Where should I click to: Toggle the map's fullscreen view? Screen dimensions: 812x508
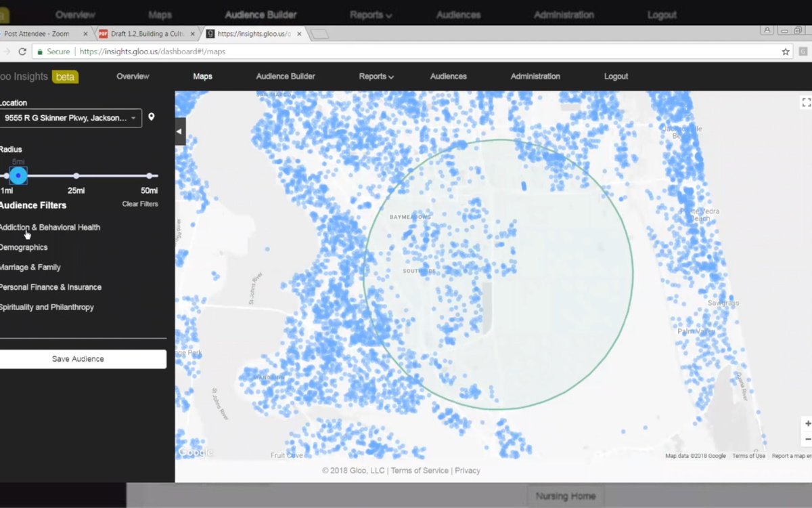pos(806,102)
